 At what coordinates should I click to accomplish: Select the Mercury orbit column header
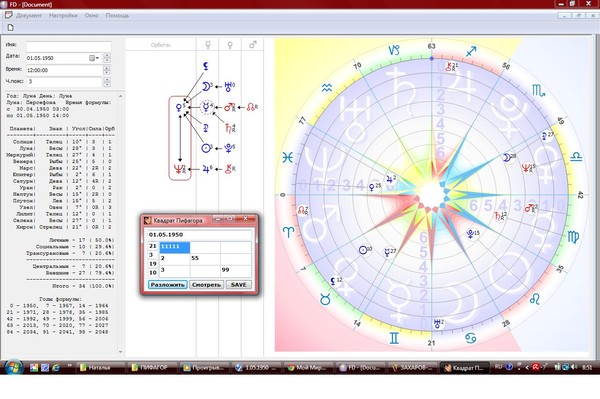click(208, 45)
